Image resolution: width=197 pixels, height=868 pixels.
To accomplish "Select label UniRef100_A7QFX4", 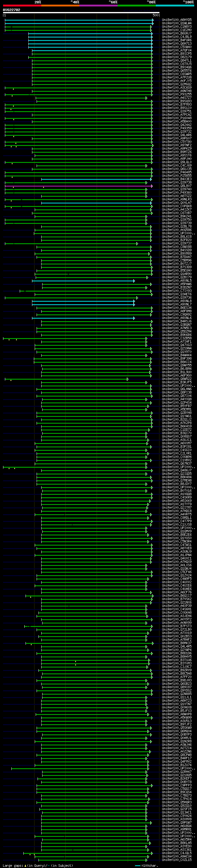I will click(x=176, y=50).
